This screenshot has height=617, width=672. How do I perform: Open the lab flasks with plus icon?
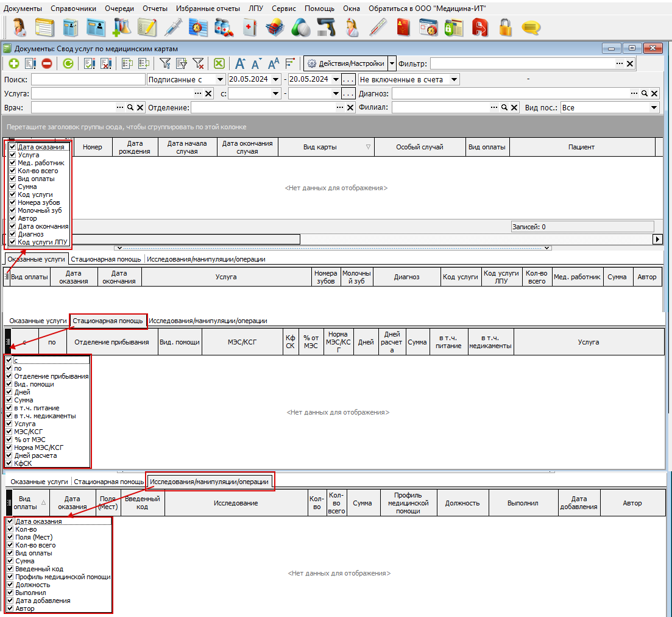(x=121, y=28)
